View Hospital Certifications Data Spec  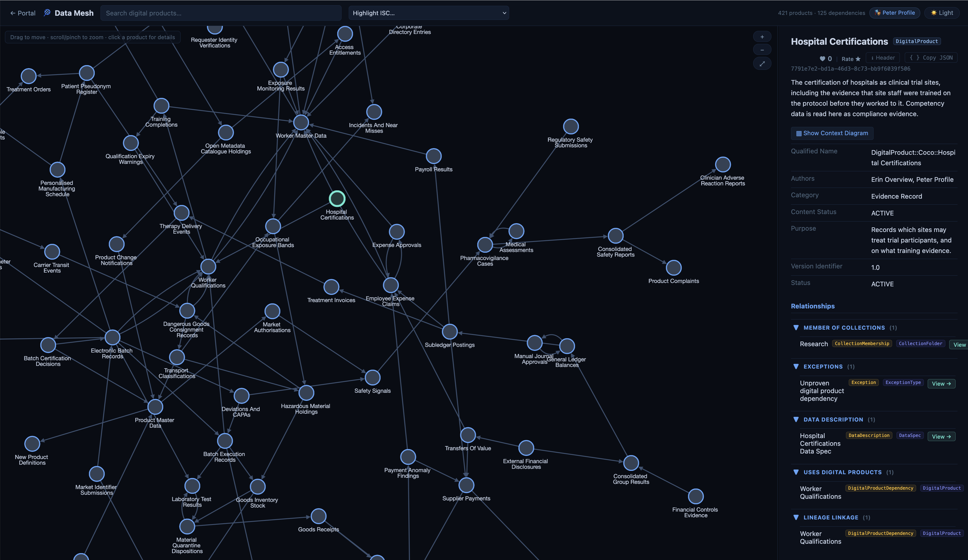coord(941,436)
